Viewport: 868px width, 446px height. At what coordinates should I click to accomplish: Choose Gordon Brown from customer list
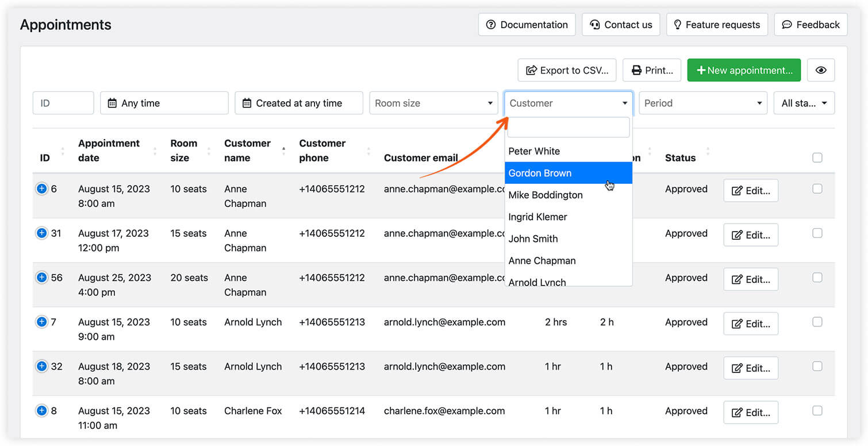point(569,173)
